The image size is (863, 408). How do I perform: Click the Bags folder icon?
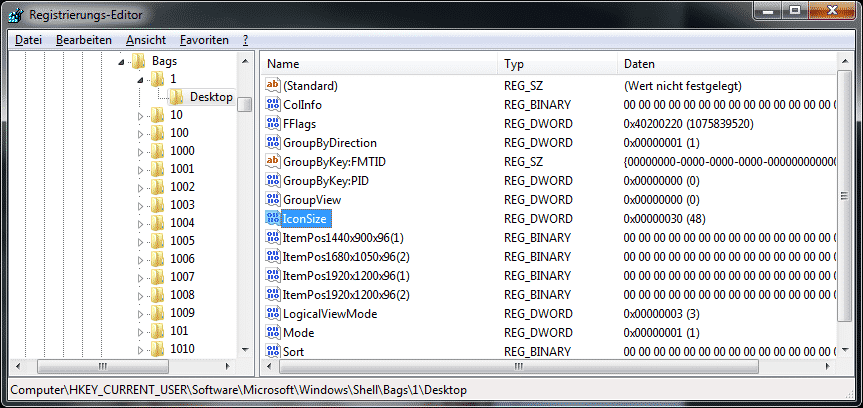coord(139,61)
